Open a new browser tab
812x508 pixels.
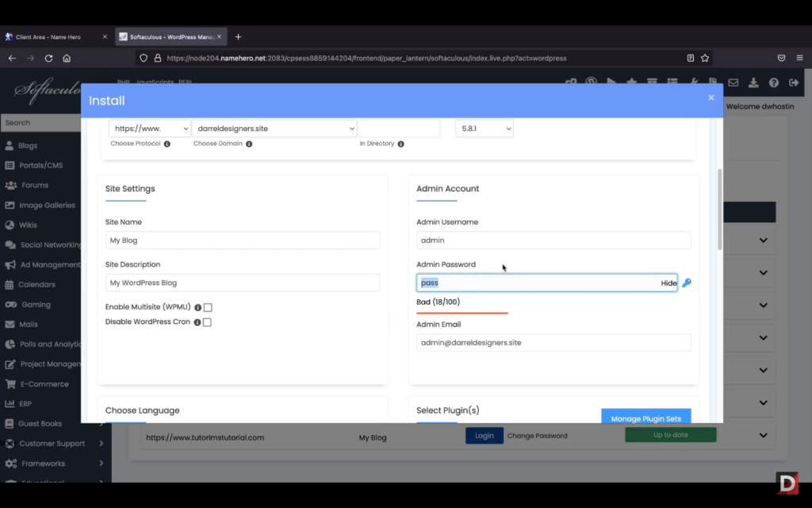[238, 37]
